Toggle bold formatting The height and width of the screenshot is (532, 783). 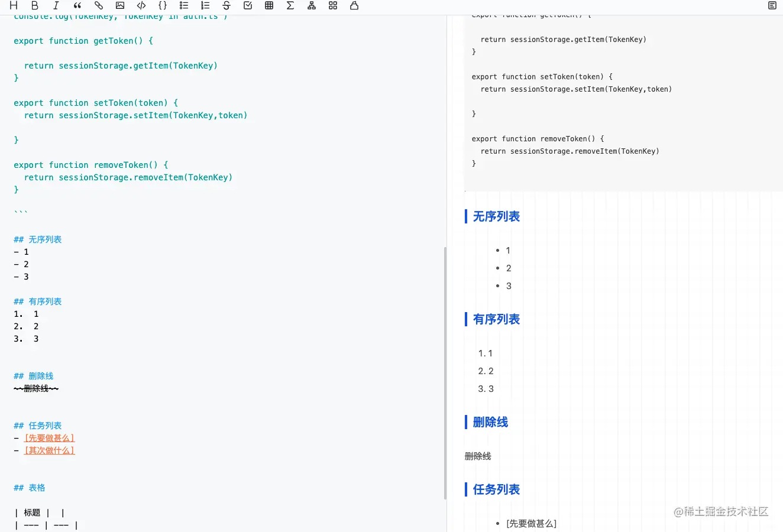tap(35, 5)
